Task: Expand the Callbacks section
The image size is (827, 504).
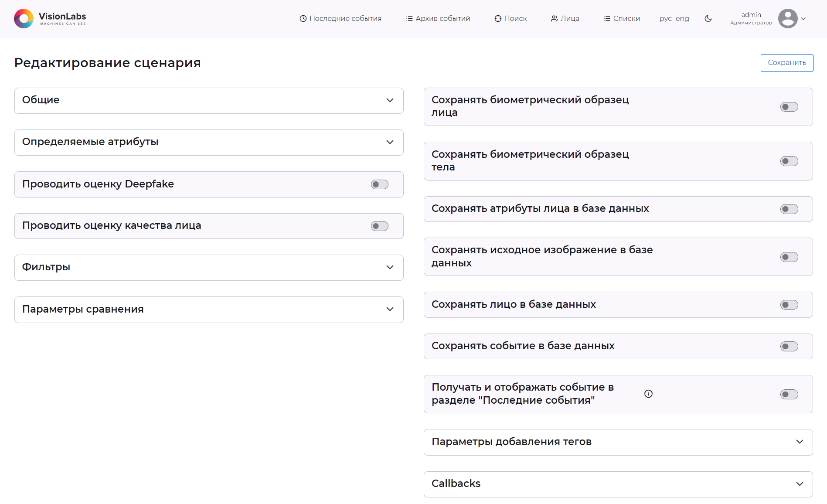Action: 618,484
